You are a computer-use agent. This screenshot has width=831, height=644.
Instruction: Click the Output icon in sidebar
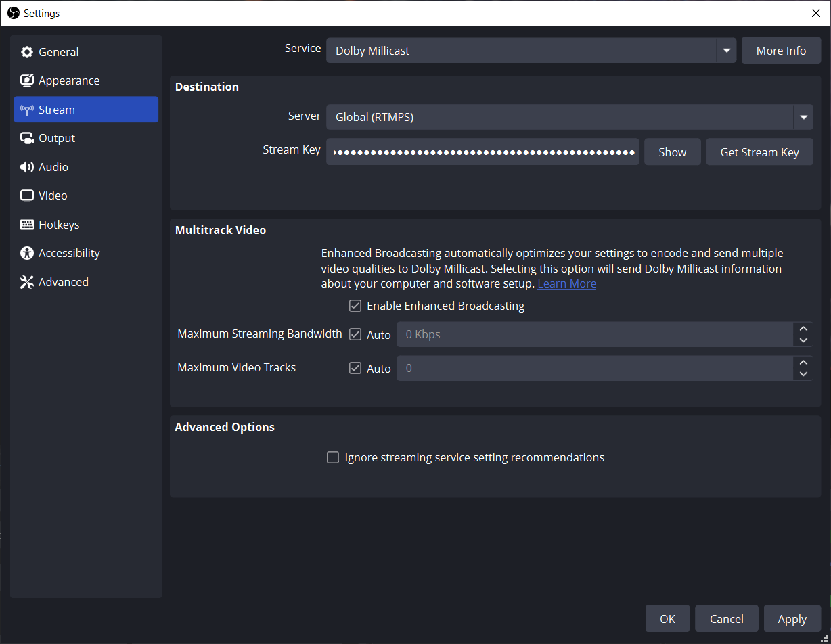click(27, 138)
